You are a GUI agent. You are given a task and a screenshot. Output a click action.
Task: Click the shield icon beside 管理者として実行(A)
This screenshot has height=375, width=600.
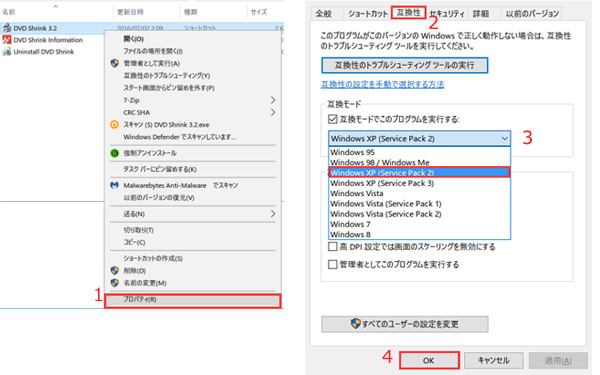pos(114,63)
